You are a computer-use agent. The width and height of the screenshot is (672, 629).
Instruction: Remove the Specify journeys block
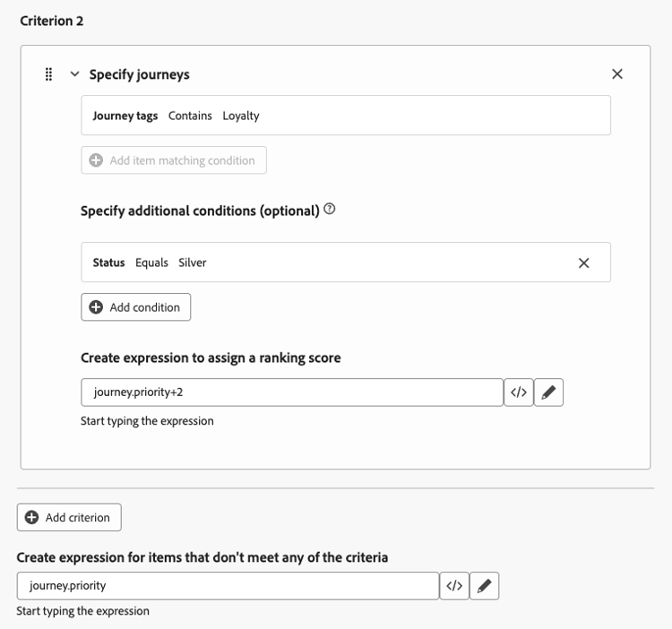pyautogui.click(x=616, y=74)
